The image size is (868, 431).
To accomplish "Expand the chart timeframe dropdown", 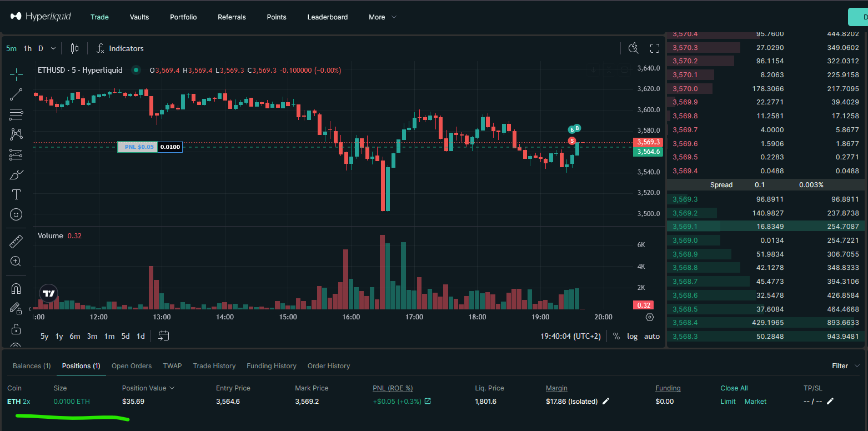I will [x=52, y=48].
